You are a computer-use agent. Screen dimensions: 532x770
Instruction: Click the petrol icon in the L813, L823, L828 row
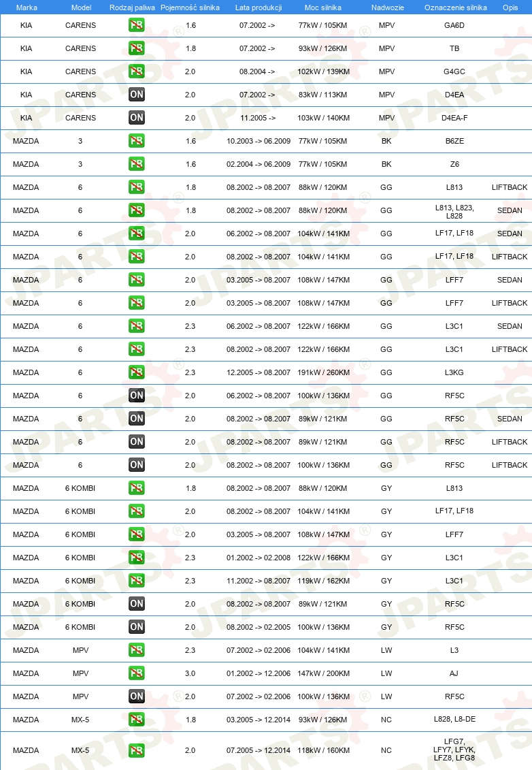pos(137,210)
